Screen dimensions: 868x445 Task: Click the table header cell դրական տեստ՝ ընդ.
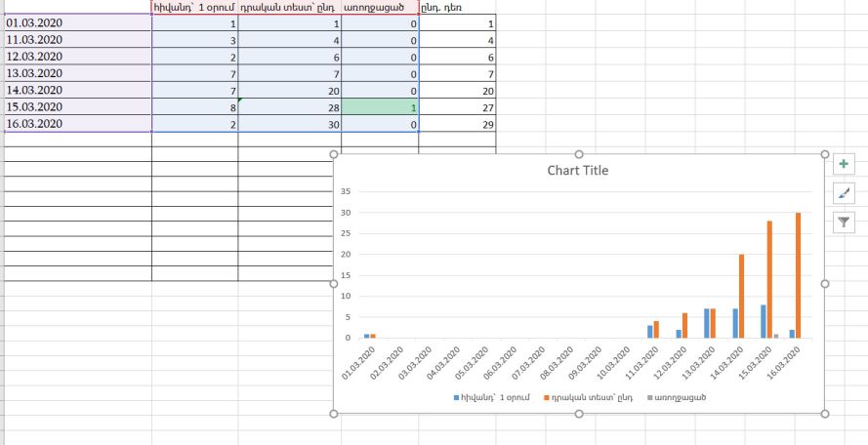tap(290, 7)
